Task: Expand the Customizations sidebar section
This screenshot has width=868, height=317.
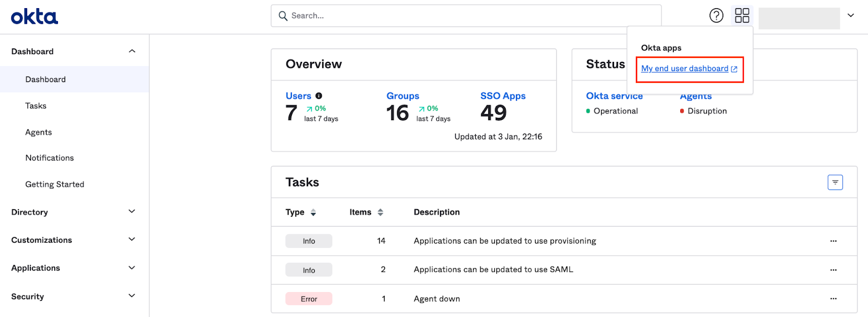Action: pyautogui.click(x=132, y=239)
